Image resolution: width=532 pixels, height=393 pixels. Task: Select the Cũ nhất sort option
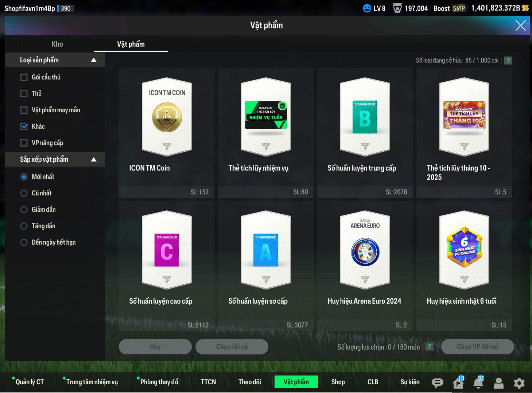[x=24, y=193]
